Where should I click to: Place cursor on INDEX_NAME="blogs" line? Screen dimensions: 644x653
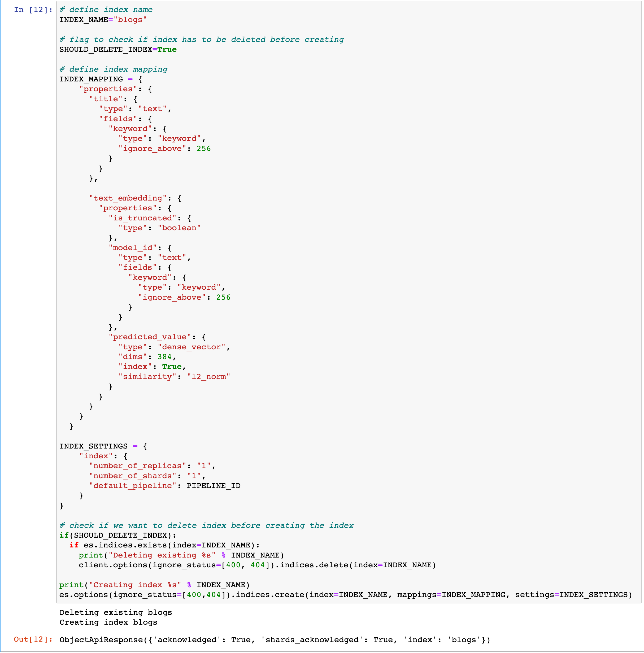103,20
